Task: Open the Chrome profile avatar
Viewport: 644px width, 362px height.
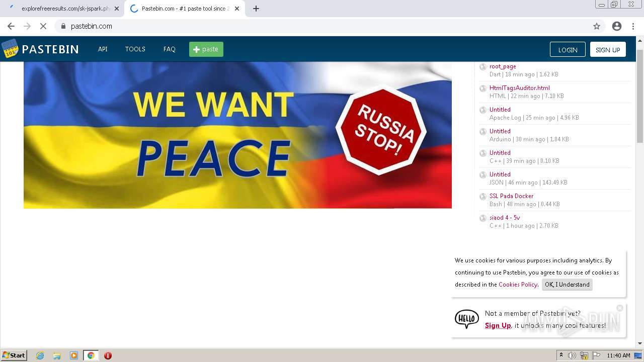Action: [x=617, y=26]
